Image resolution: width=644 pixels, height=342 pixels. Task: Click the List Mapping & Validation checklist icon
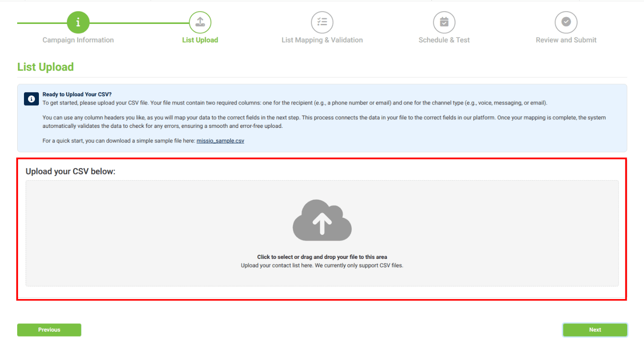tap(322, 22)
